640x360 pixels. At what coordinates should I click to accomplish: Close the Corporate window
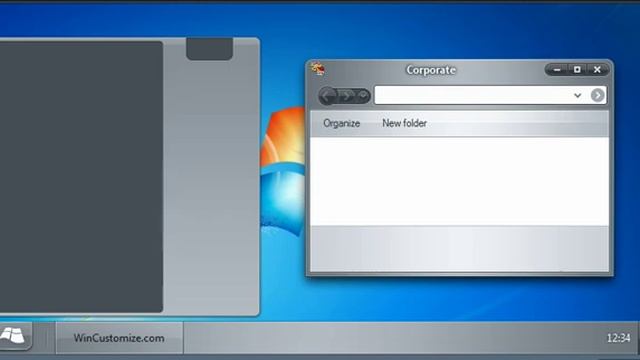pos(597,70)
